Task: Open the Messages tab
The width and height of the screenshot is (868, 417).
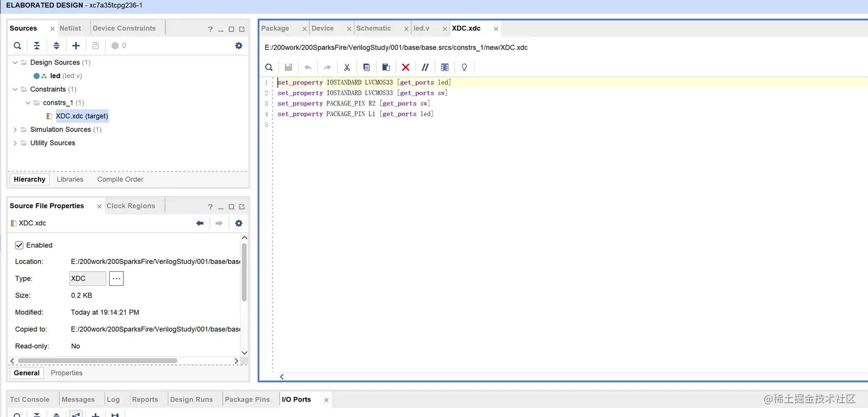Action: coord(78,399)
